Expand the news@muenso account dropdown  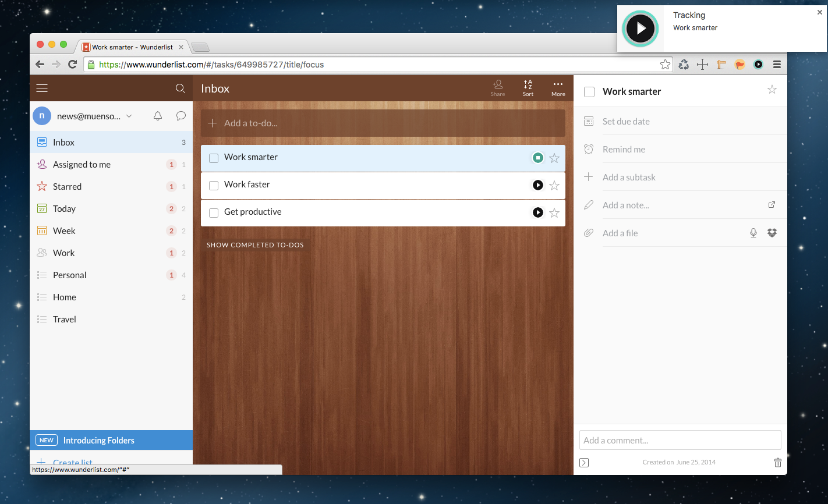[x=129, y=116]
